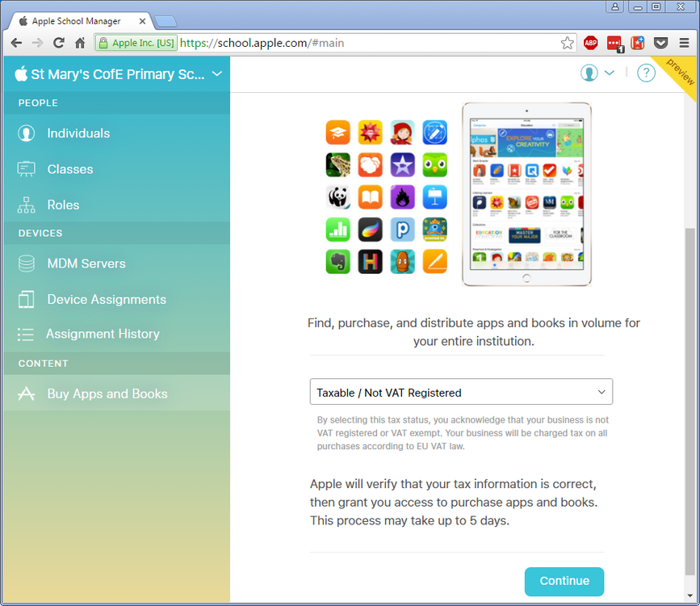Click the Individuals person icon

pos(27,133)
